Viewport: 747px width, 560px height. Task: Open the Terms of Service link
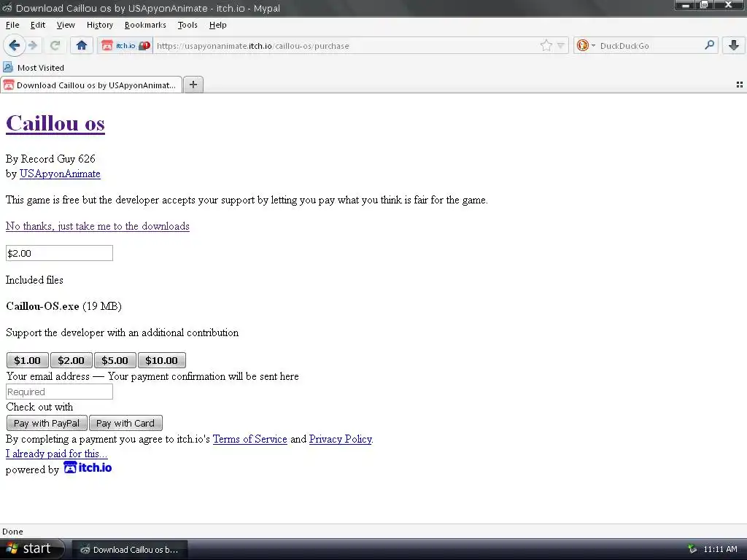click(x=249, y=439)
